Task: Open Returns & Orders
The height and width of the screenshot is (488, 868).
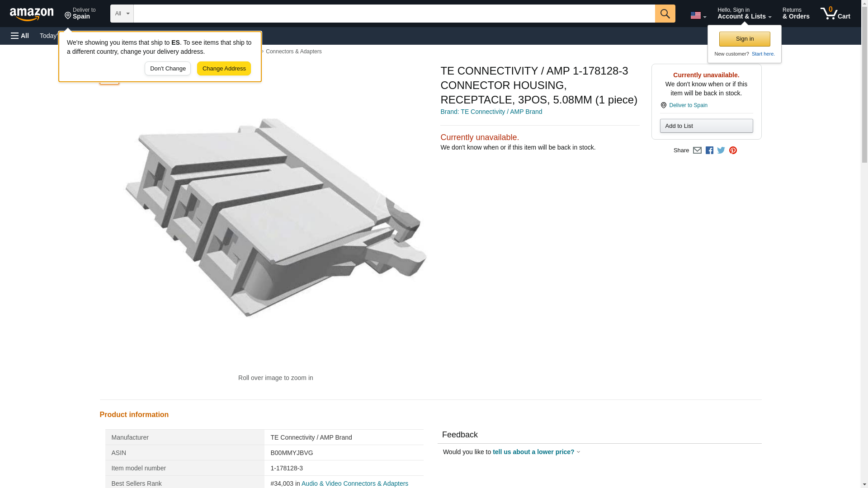Action: [x=796, y=14]
